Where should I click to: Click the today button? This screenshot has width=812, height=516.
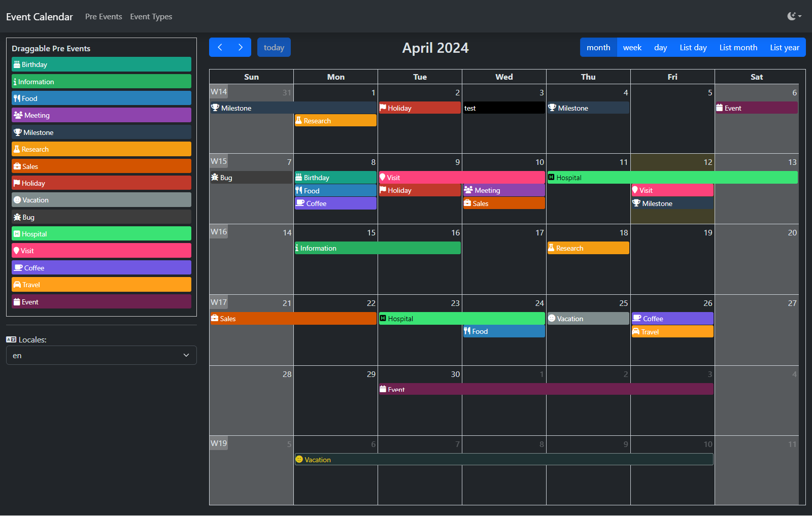(274, 47)
